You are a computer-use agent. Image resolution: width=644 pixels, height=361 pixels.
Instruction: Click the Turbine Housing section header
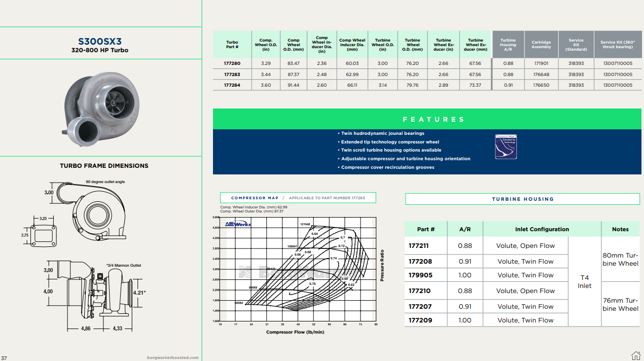(x=522, y=199)
